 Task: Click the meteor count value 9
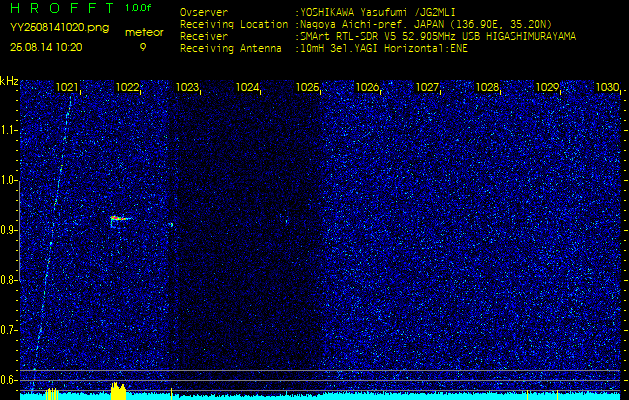pyautogui.click(x=143, y=47)
